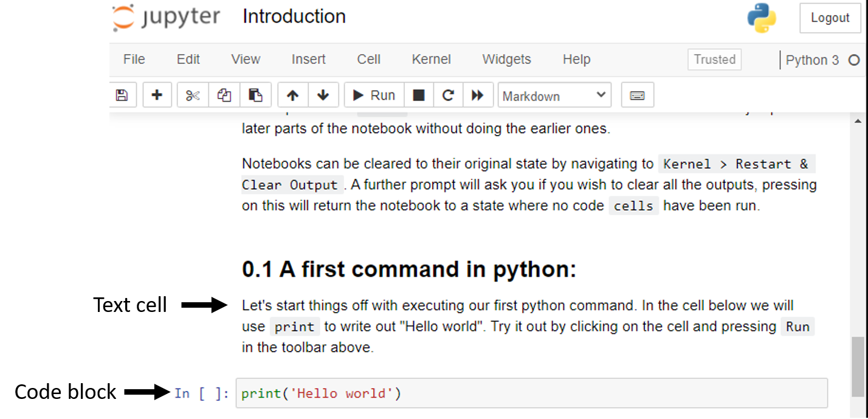This screenshot has width=868, height=419.
Task: Open the command palette keyboard icon
Action: 637,95
